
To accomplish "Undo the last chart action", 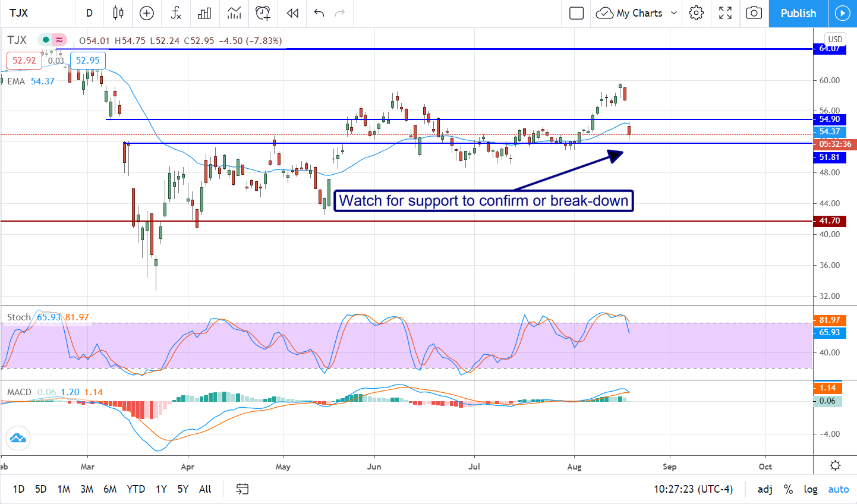I will 319,13.
